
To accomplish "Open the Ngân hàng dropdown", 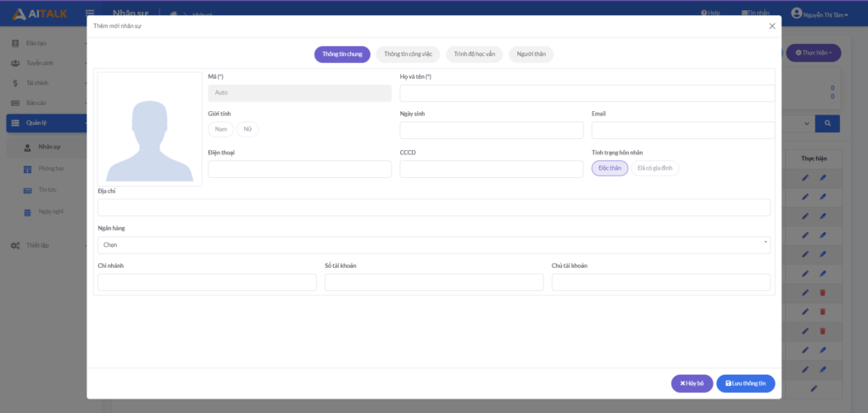I will click(434, 245).
